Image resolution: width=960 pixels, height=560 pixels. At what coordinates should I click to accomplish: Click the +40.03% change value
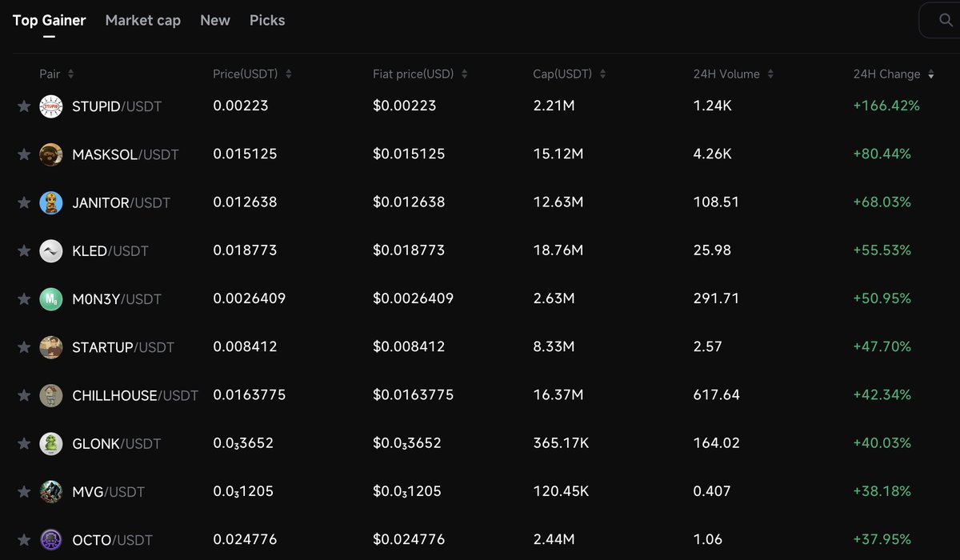pyautogui.click(x=882, y=442)
